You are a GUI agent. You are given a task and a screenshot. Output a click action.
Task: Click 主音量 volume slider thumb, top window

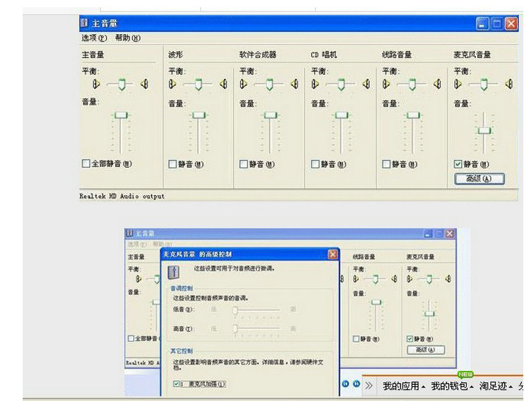point(121,115)
